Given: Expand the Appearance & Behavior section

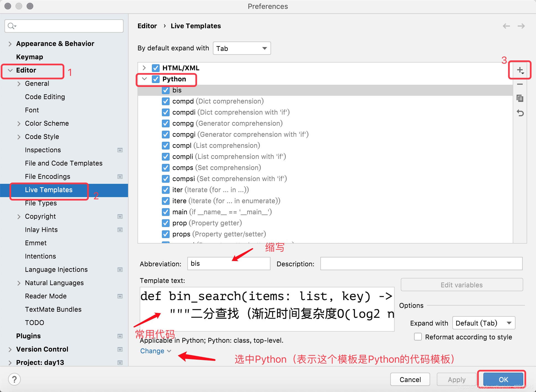Looking at the screenshot, I should click(x=10, y=44).
